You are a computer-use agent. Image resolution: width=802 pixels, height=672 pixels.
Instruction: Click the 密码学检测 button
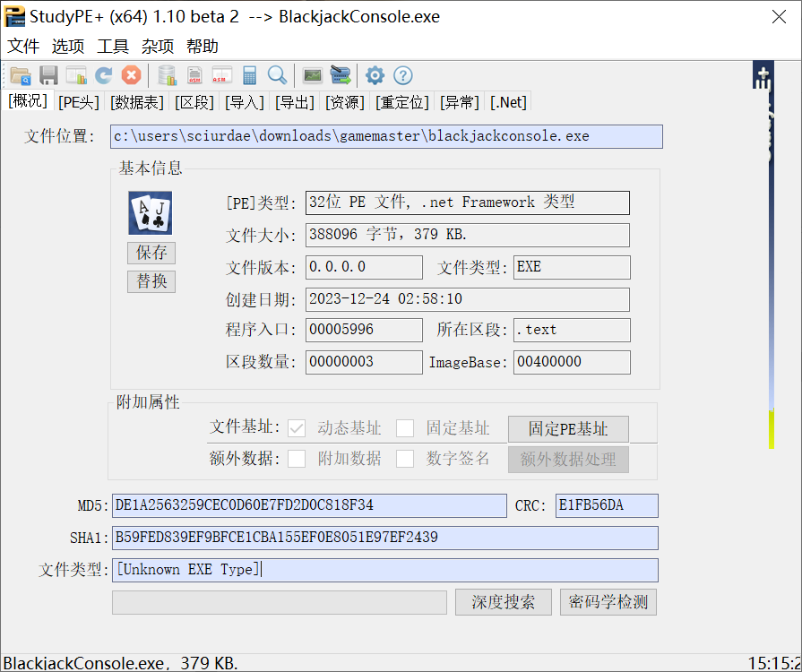[x=608, y=602]
